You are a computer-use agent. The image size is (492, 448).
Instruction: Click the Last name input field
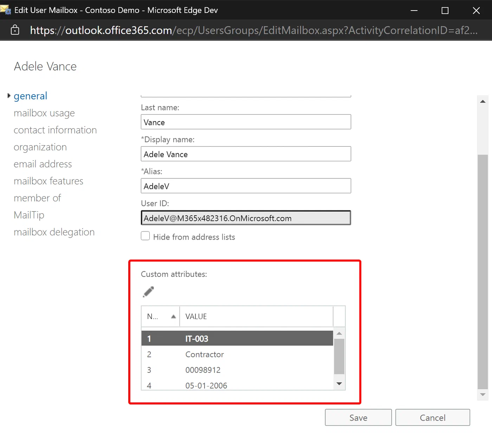pos(246,122)
